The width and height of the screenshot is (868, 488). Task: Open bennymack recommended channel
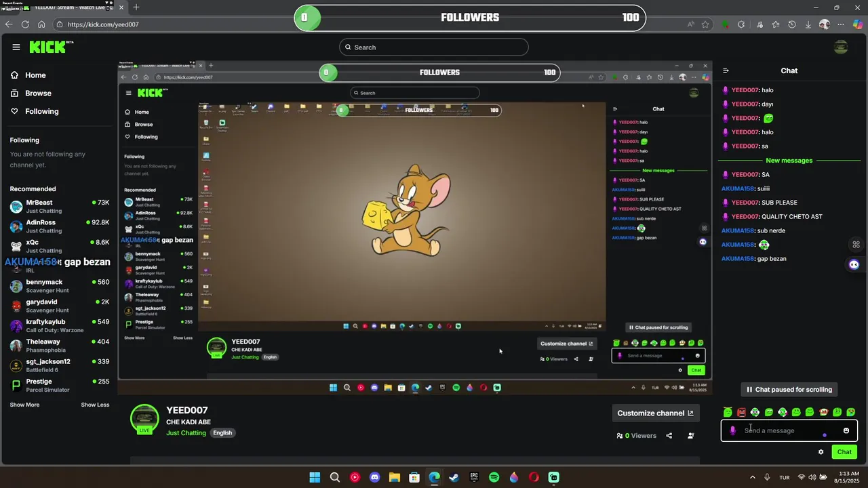60,286
